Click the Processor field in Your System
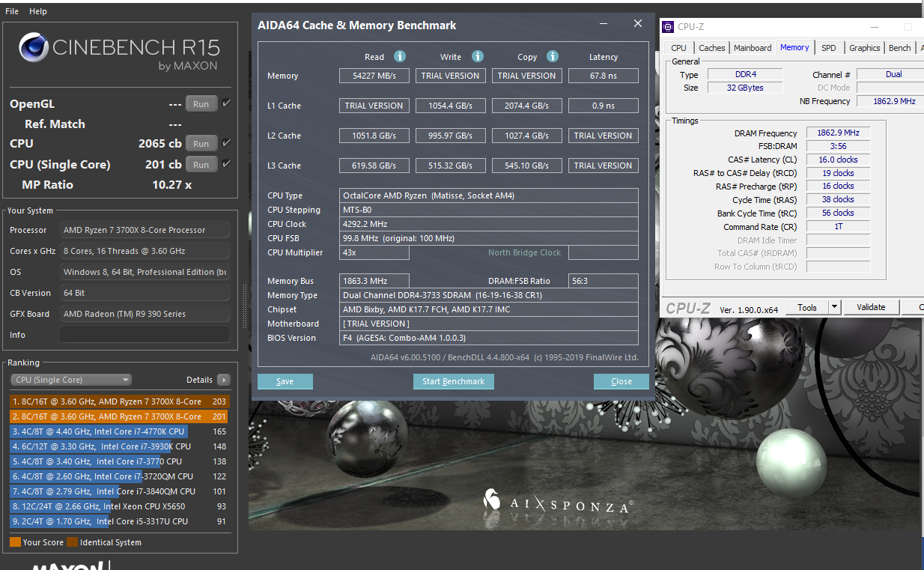The width and height of the screenshot is (924, 570). tap(145, 230)
